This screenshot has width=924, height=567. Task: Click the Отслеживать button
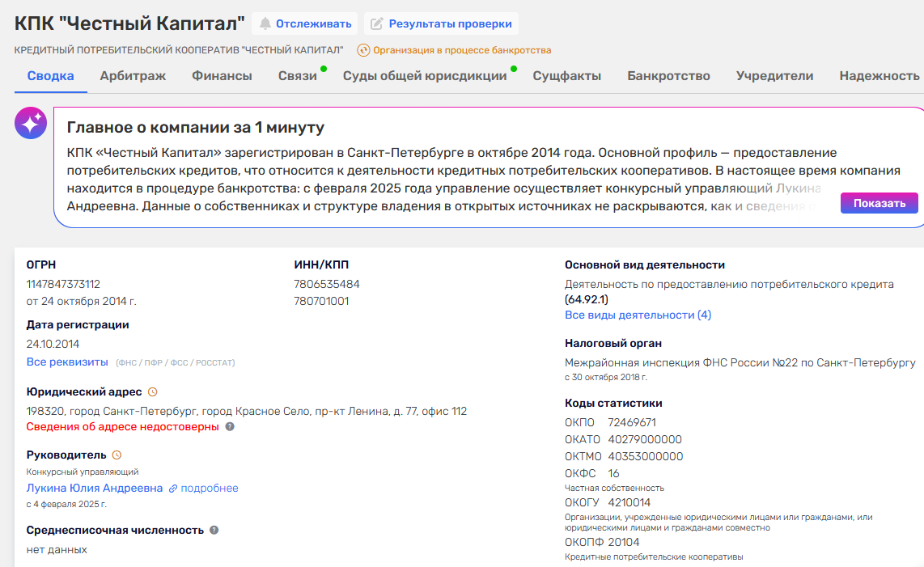tap(305, 23)
